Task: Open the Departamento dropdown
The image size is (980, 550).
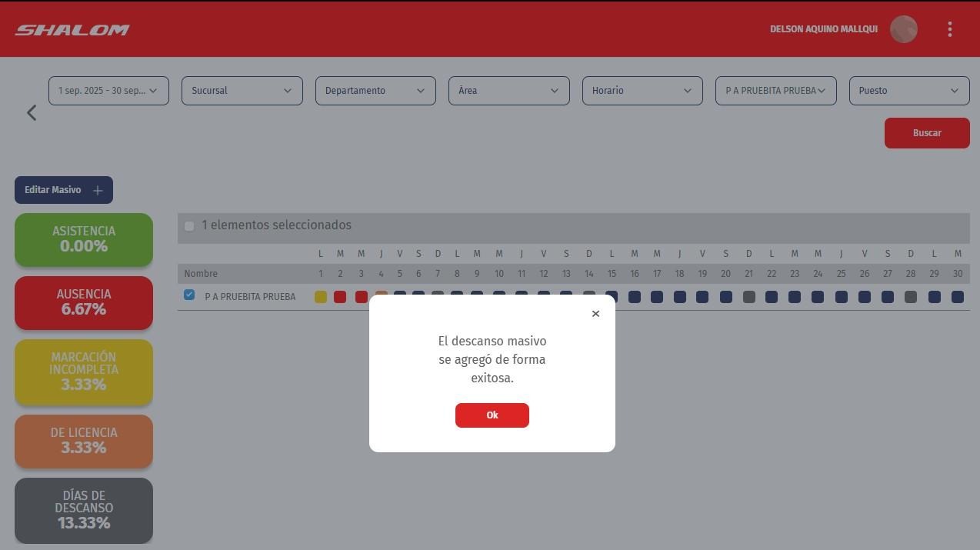Action: (375, 91)
